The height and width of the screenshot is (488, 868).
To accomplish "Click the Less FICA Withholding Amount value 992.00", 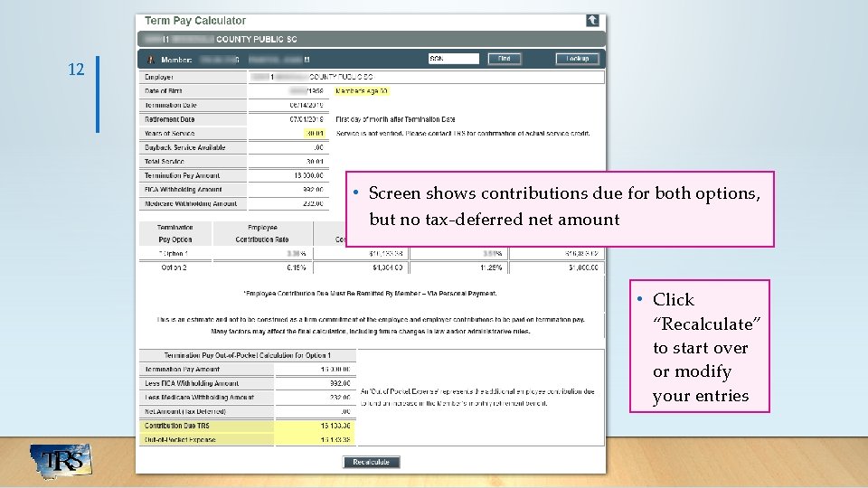I will tap(340, 383).
